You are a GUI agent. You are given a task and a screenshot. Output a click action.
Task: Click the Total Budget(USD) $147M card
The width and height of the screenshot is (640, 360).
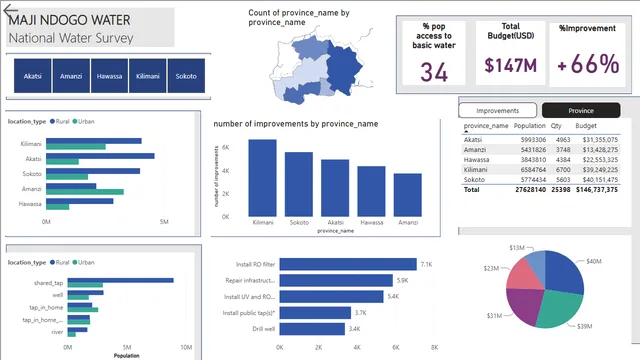tap(510, 53)
